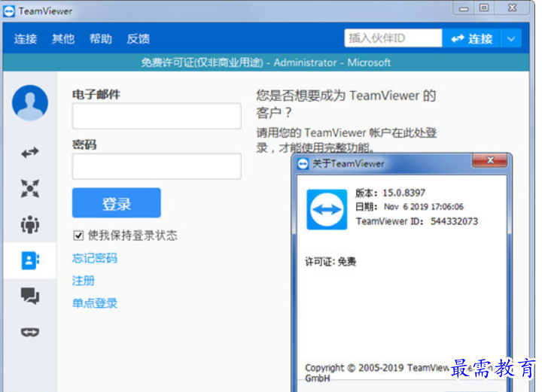Click the TeamViewer ID 544332073
This screenshot has width=542, height=392.
(x=454, y=221)
